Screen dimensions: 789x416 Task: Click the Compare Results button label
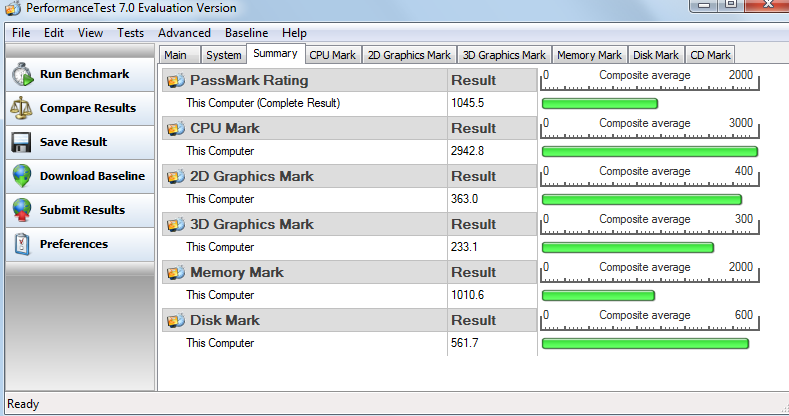tap(88, 108)
